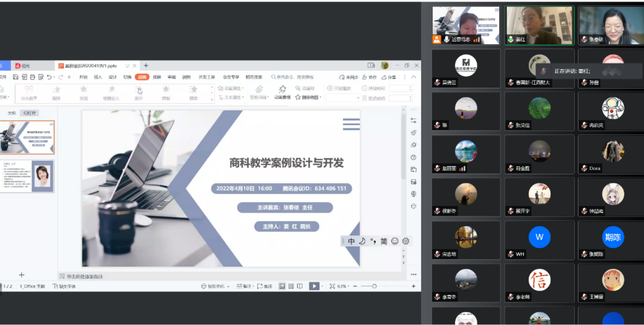Click the properties sliders icon in right sidebar
This screenshot has height=325, width=644.
pos(413,120)
